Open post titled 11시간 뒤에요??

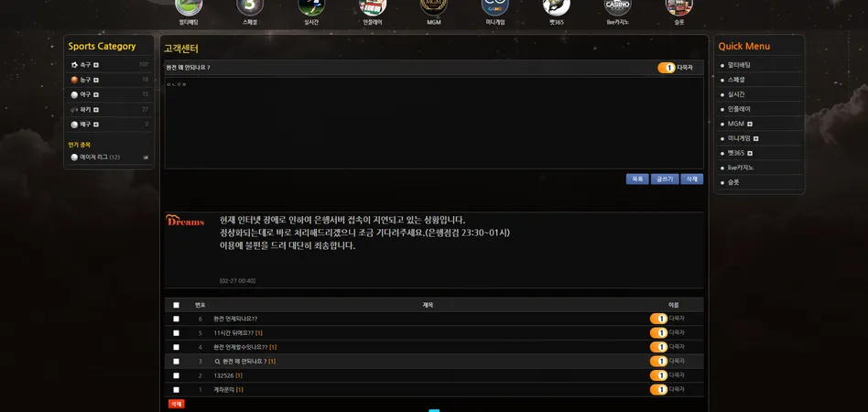point(233,333)
